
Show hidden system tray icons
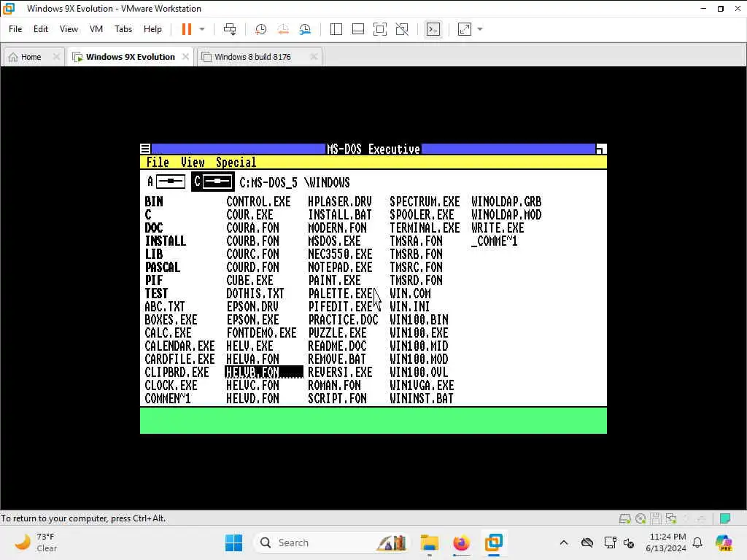(x=564, y=542)
